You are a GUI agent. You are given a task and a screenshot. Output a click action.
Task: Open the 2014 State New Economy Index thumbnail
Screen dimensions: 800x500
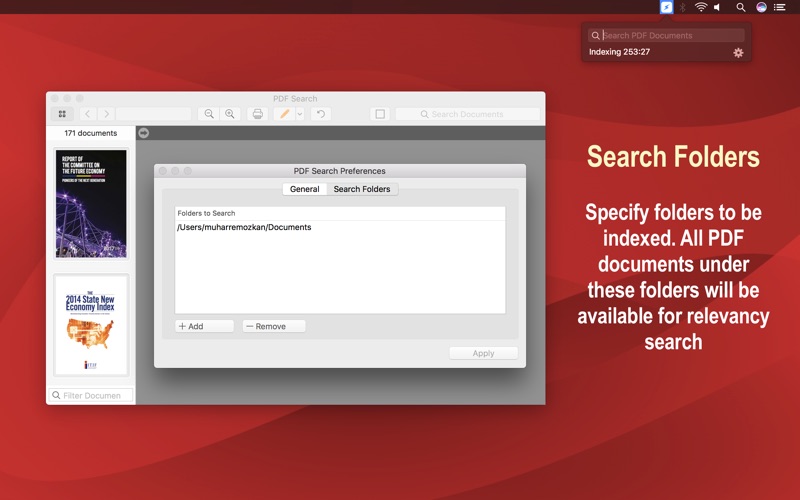(91, 325)
